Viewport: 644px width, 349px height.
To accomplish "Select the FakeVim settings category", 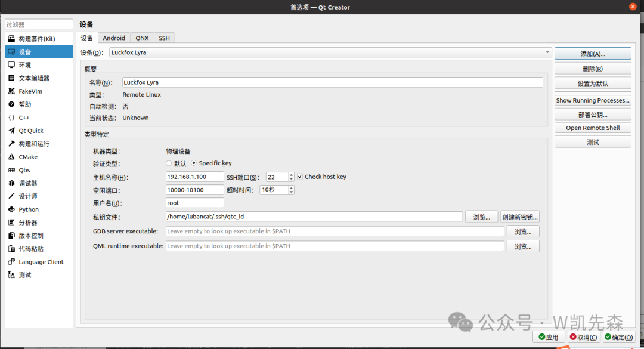I will click(30, 91).
